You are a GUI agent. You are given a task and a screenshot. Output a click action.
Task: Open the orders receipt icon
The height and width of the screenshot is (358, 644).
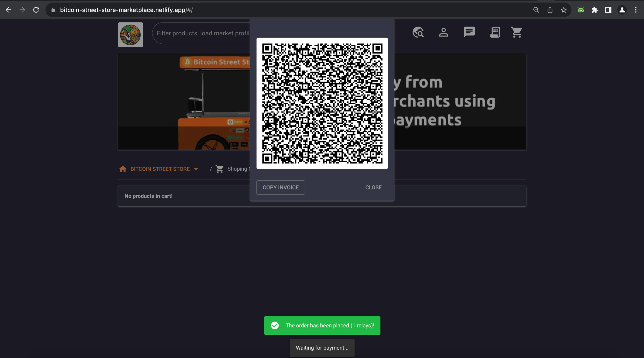point(495,32)
